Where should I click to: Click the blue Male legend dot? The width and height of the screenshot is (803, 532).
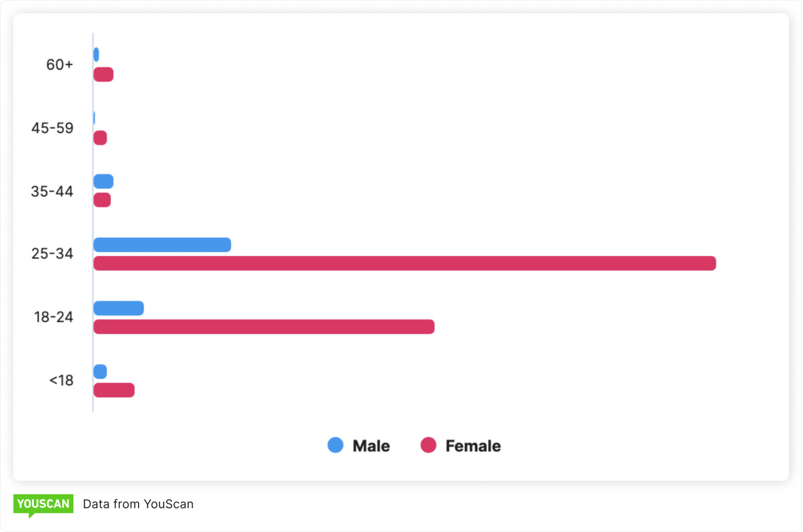click(x=336, y=445)
